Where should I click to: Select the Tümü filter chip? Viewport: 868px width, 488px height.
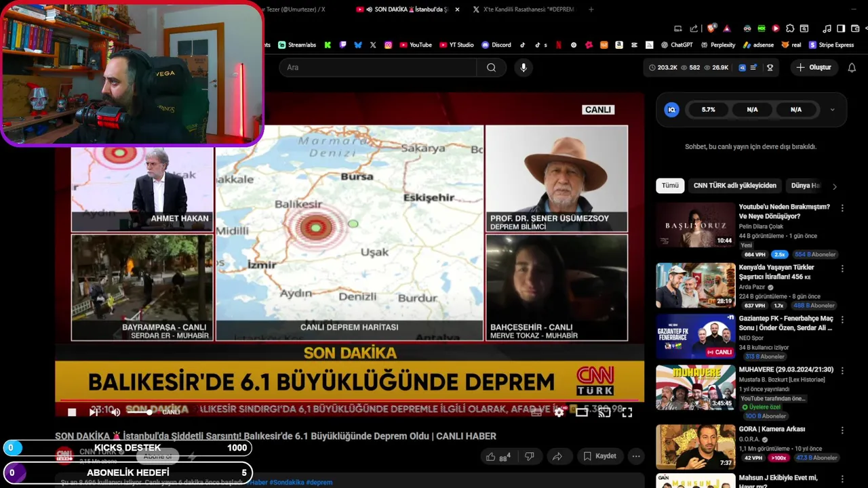pyautogui.click(x=670, y=186)
